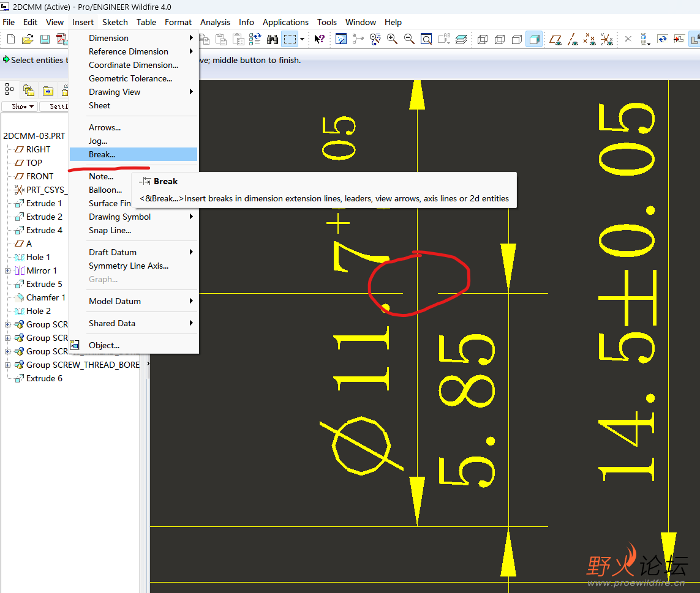Select the 14.5±0.05 dimension text
This screenshot has height=593, width=700.
click(627, 291)
